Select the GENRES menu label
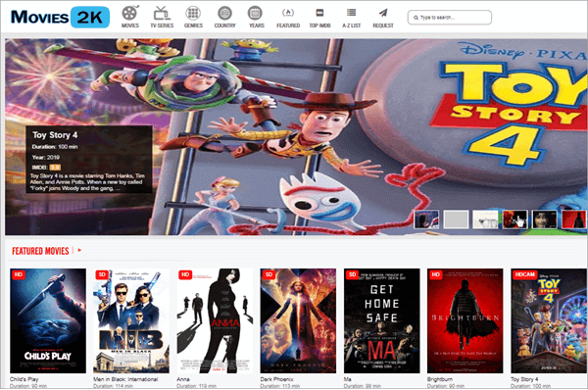 pyautogui.click(x=193, y=25)
